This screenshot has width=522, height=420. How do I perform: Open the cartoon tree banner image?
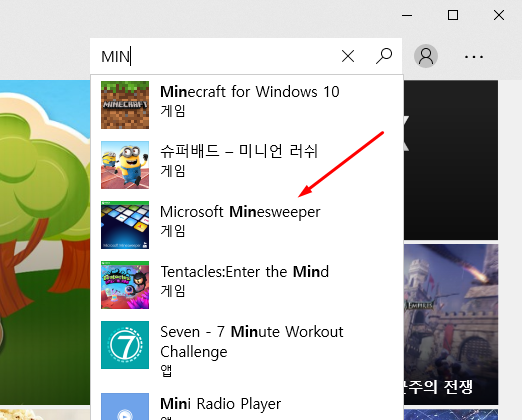point(45,242)
